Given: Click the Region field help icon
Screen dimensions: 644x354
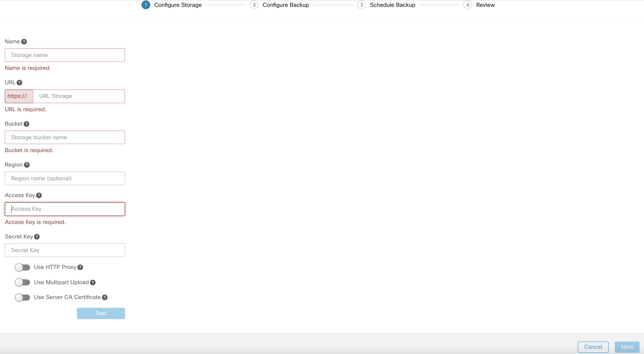Looking at the screenshot, I should pos(26,165).
